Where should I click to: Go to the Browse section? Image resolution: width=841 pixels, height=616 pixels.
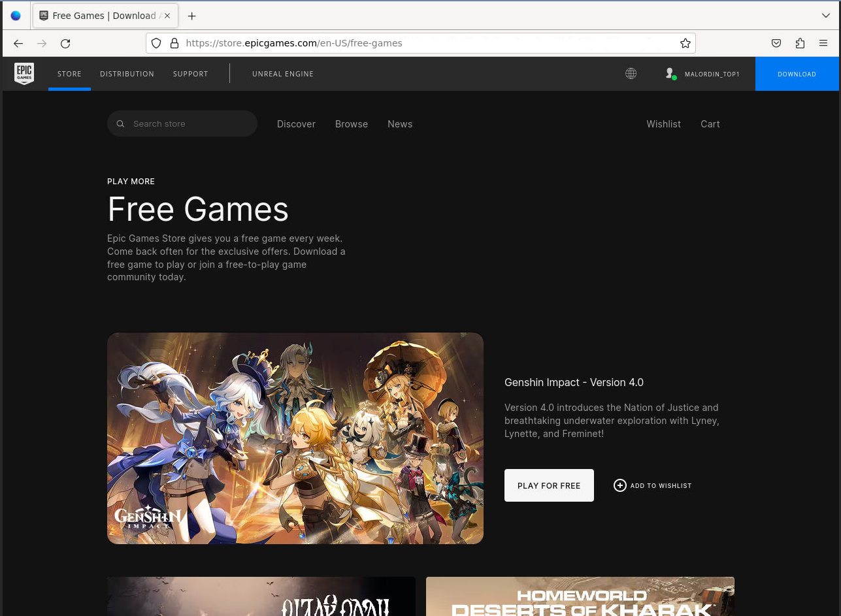click(x=351, y=123)
